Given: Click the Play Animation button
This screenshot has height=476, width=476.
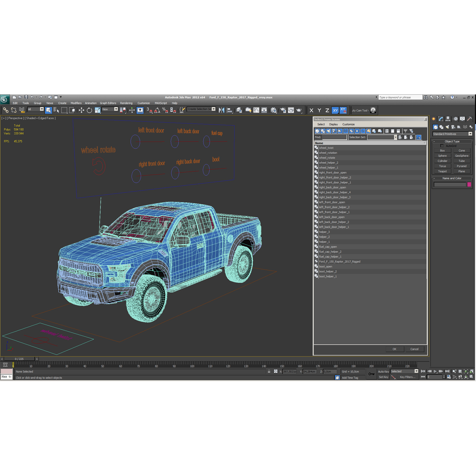Looking at the screenshot, I should click(435, 371).
